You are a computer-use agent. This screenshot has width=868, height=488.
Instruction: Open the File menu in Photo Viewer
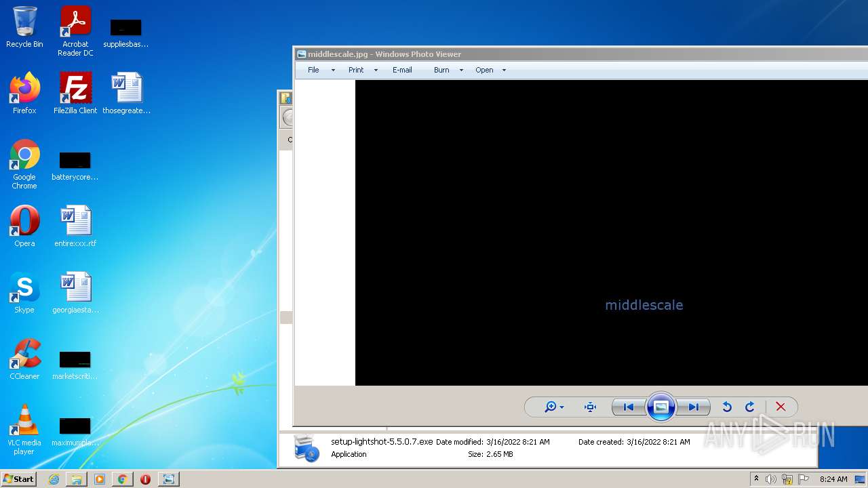click(x=313, y=70)
